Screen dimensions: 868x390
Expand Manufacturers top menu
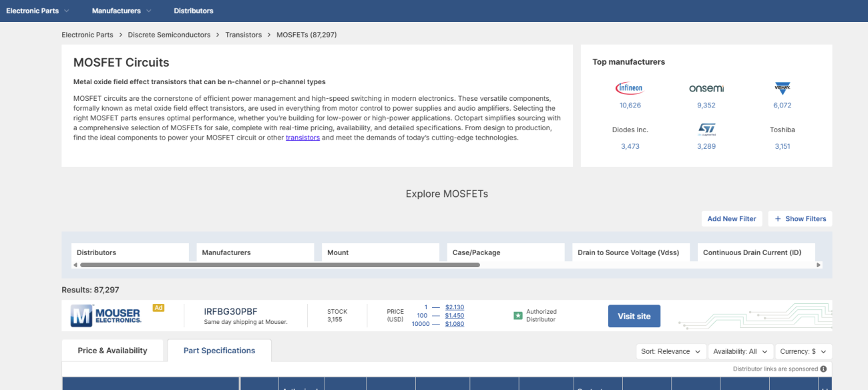coord(122,11)
